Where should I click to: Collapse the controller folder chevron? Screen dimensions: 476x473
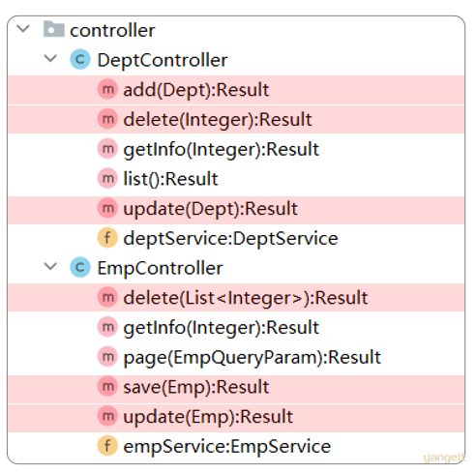click(x=23, y=29)
